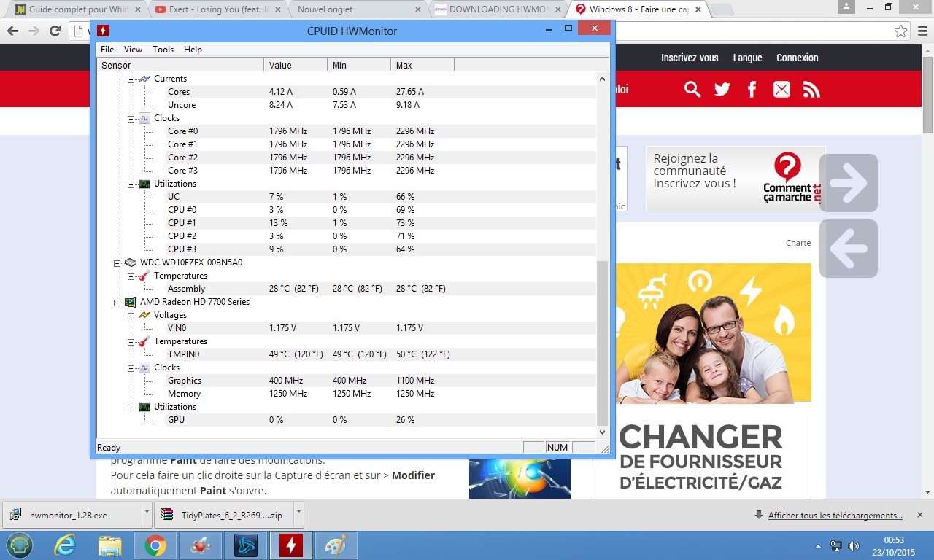Collapse the Currents tree node
934x560 pixels.
(131, 79)
